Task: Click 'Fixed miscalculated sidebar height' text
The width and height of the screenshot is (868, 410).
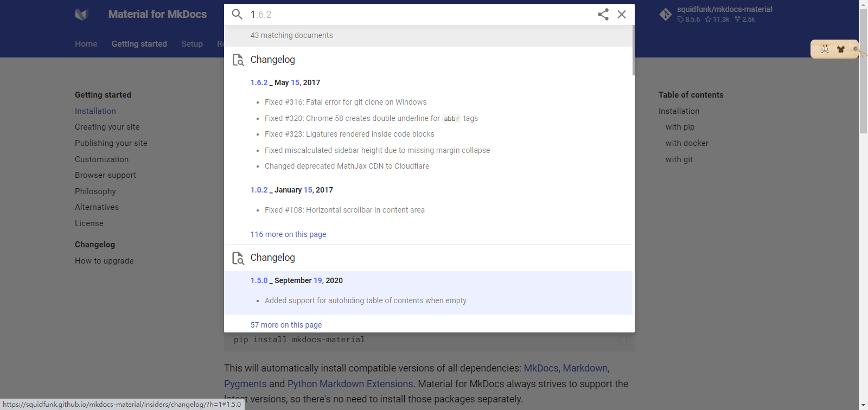Action: (377, 150)
